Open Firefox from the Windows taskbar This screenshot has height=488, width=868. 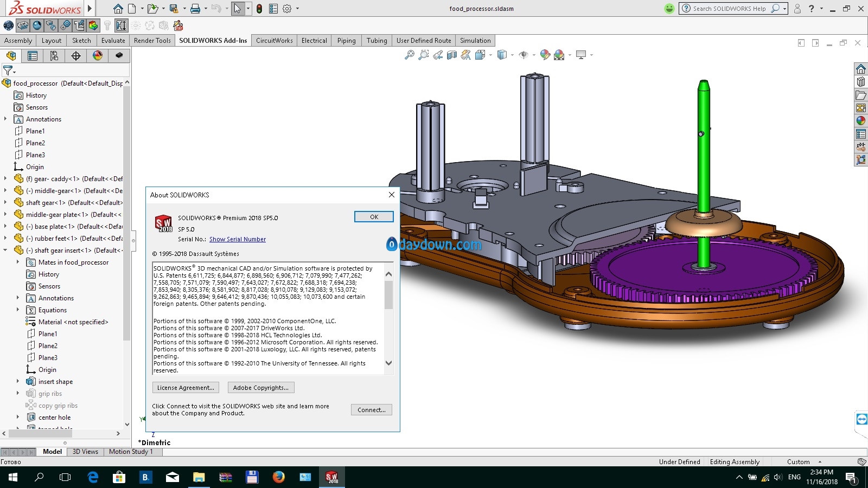pyautogui.click(x=278, y=477)
